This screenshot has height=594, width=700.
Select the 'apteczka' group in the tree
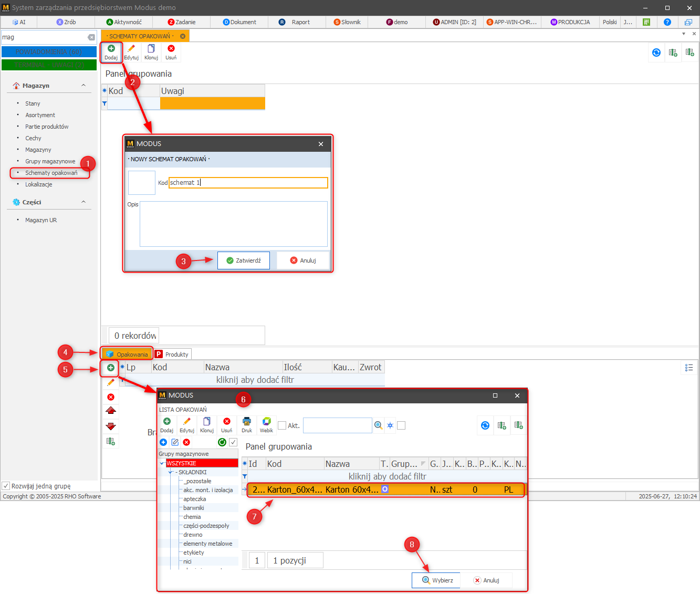(x=194, y=499)
